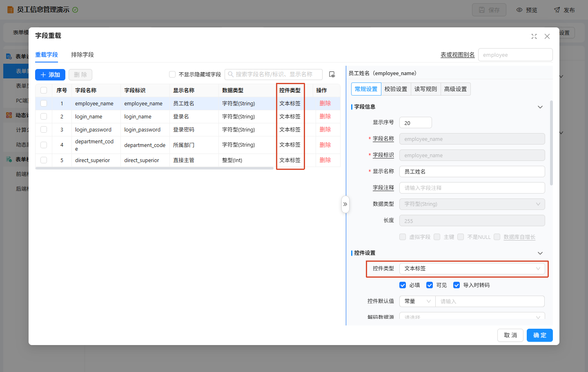588x372 pixels.
Task: Check the row checkbox for direct_superior
Action: (x=44, y=160)
